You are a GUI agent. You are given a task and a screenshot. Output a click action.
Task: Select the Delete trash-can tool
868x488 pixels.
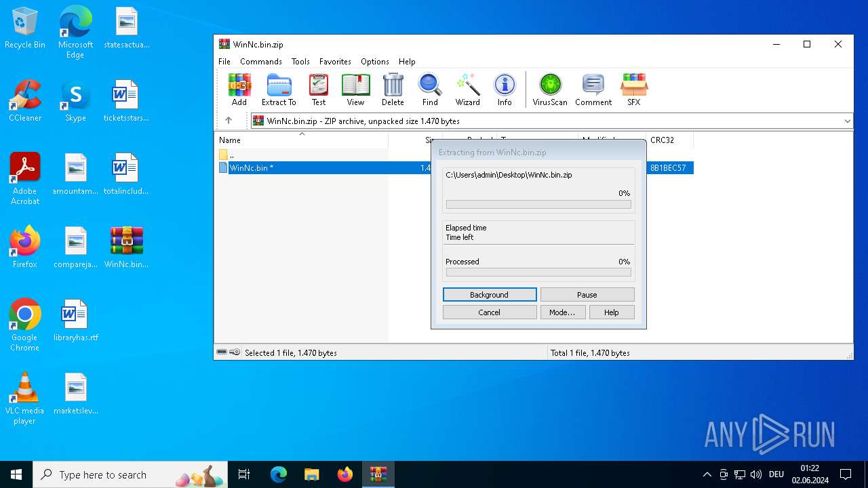pyautogui.click(x=393, y=90)
